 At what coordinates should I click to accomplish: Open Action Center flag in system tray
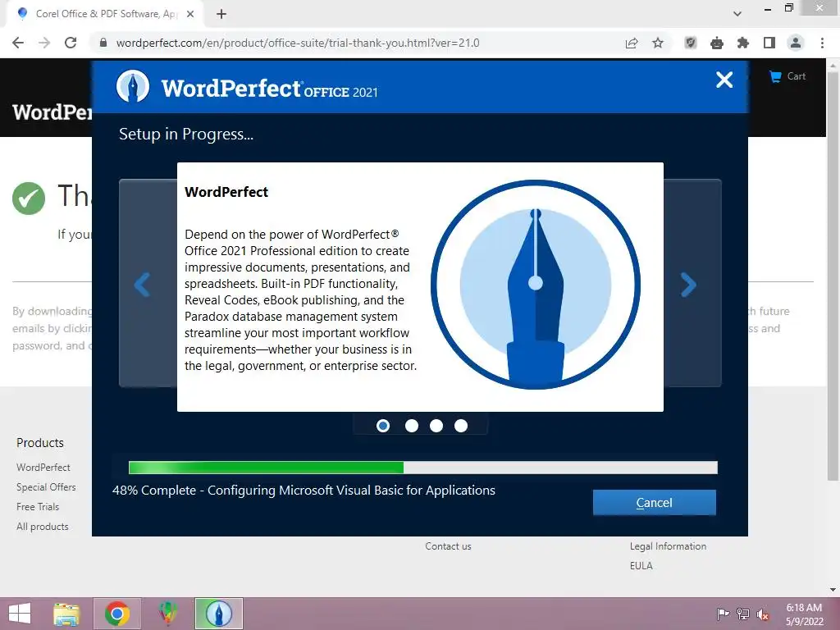point(723,614)
